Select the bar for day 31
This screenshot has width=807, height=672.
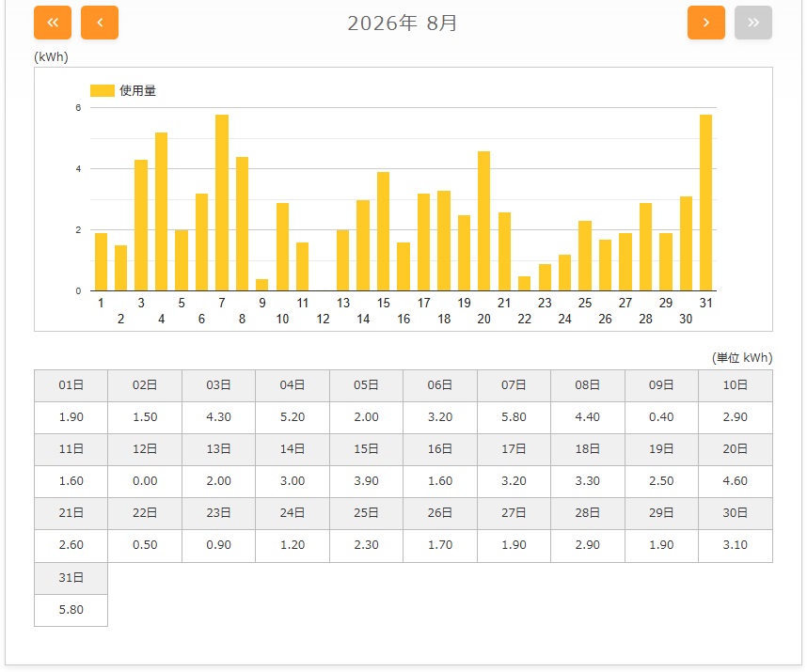[x=705, y=203]
